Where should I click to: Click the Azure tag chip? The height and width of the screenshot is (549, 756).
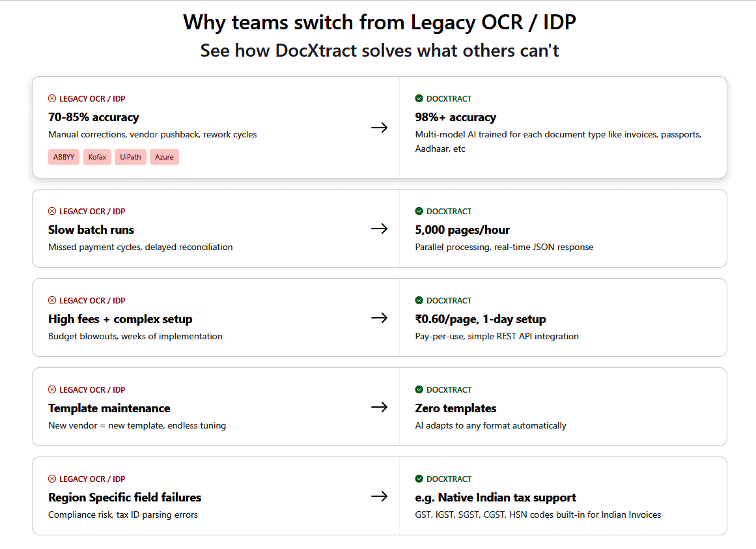(164, 157)
